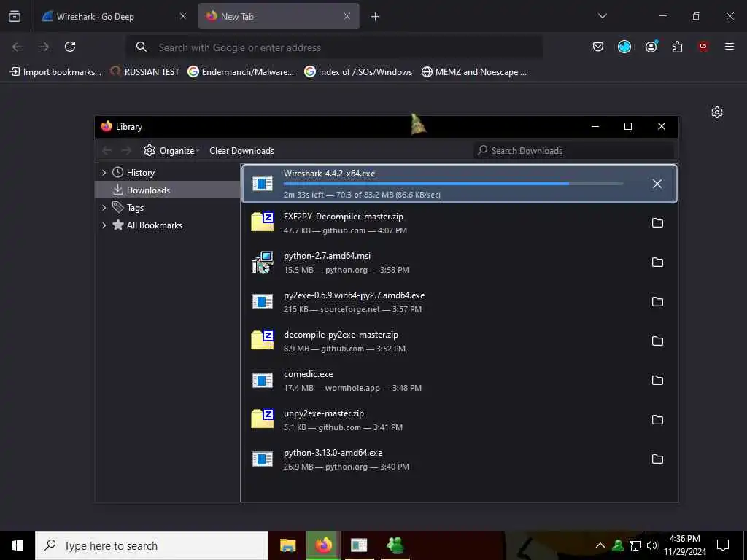The height and width of the screenshot is (560, 747).
Task: Open taskbar clock showing 4:36 PM
Action: pos(685,545)
